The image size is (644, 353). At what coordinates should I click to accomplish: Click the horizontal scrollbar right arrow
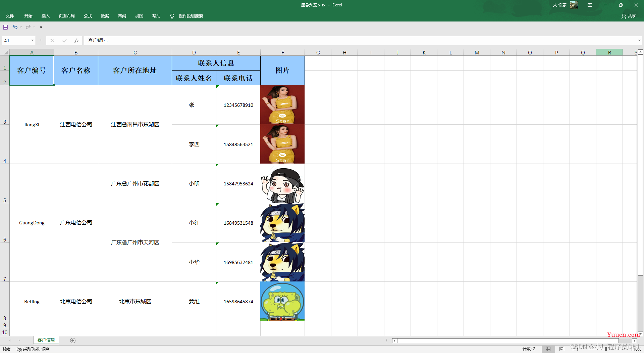tap(634, 341)
